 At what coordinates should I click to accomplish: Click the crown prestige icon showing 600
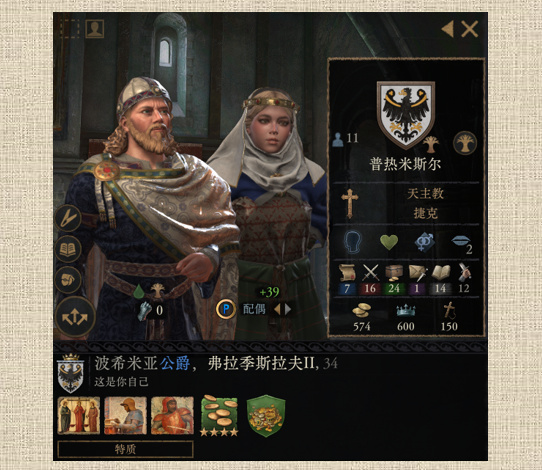click(406, 310)
